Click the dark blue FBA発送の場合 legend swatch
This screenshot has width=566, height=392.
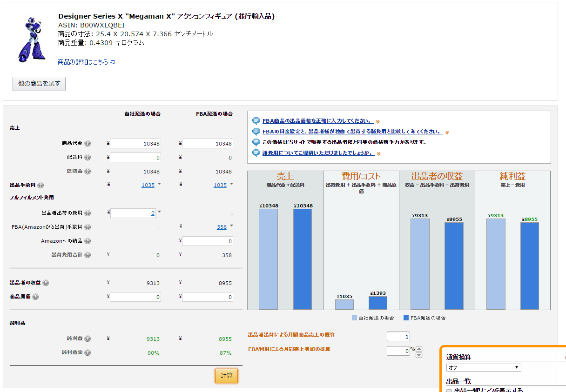(406, 318)
